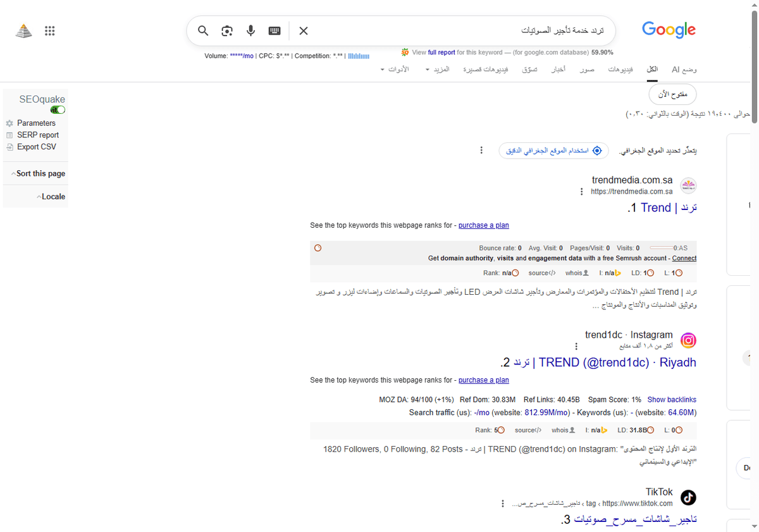The image size is (759, 532).
Task: Click the trendmedia.com.sa site favicon
Action: pos(688,186)
